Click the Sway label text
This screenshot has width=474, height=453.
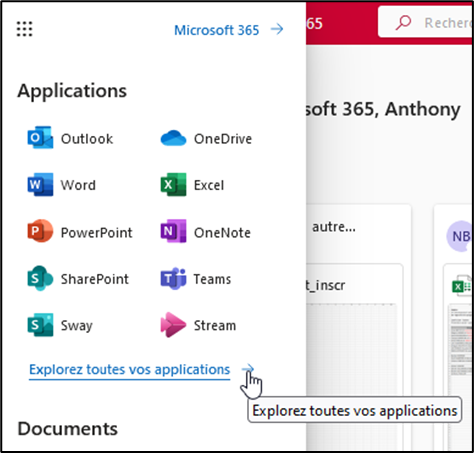77,326
